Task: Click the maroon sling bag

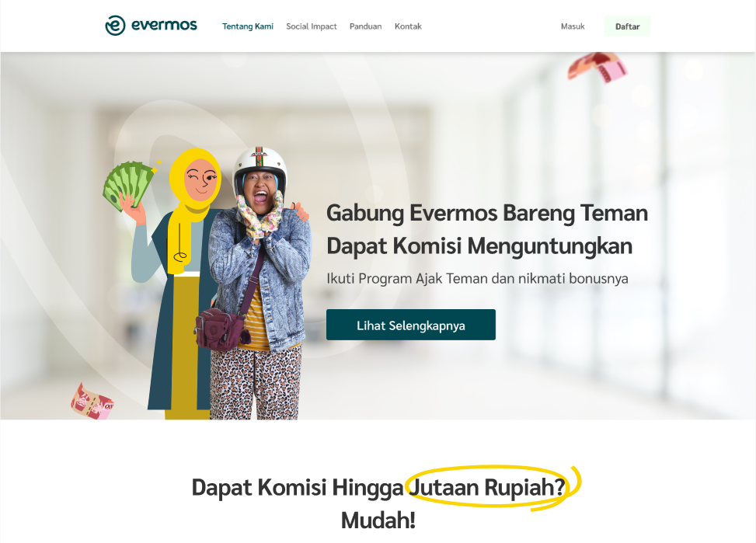Action: tap(220, 330)
